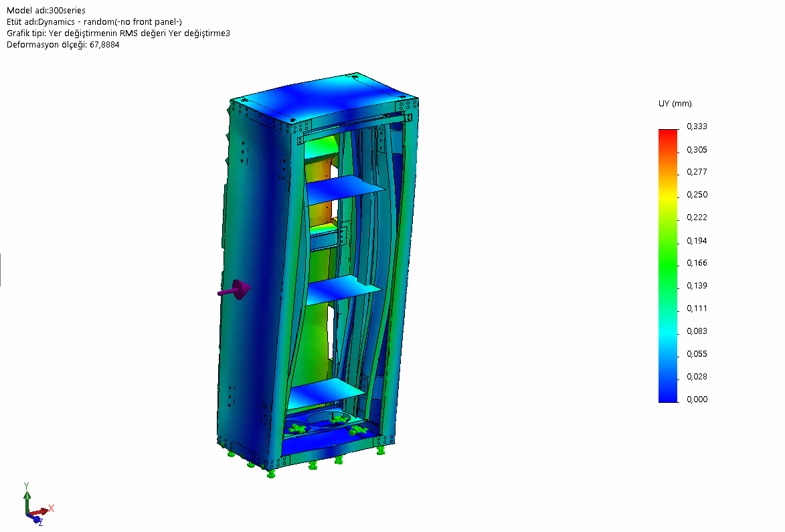The image size is (785, 532).
Task: Click the legend maximum value 0,333
Action: [697, 126]
